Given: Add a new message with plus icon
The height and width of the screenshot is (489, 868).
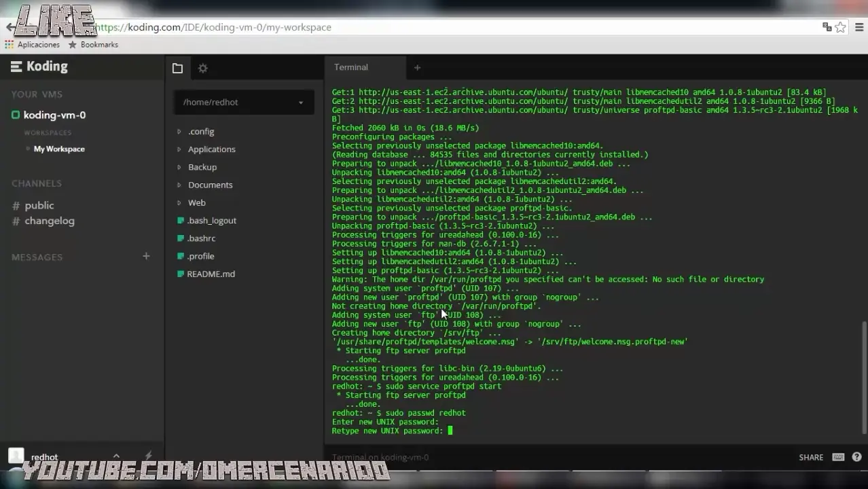Looking at the screenshot, I should click(146, 256).
